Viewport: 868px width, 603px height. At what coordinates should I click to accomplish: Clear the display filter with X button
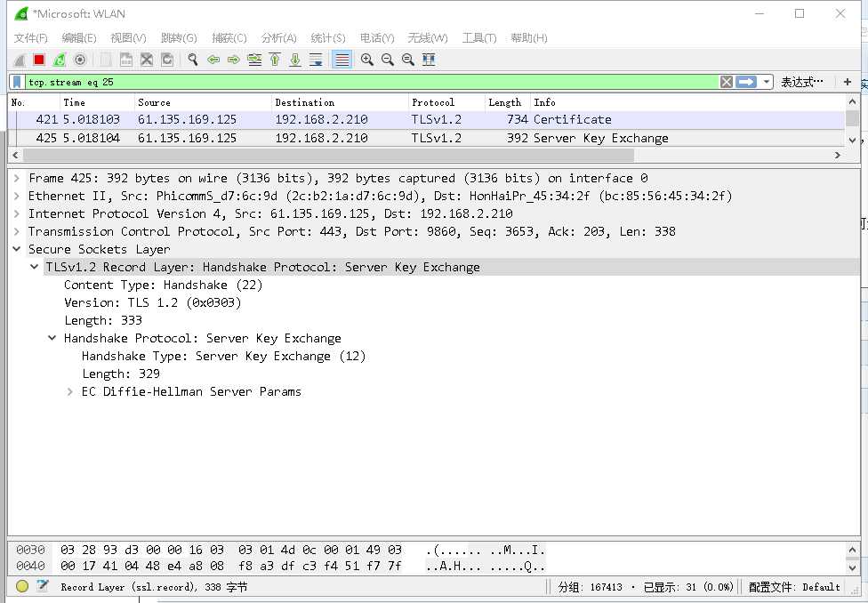[727, 82]
